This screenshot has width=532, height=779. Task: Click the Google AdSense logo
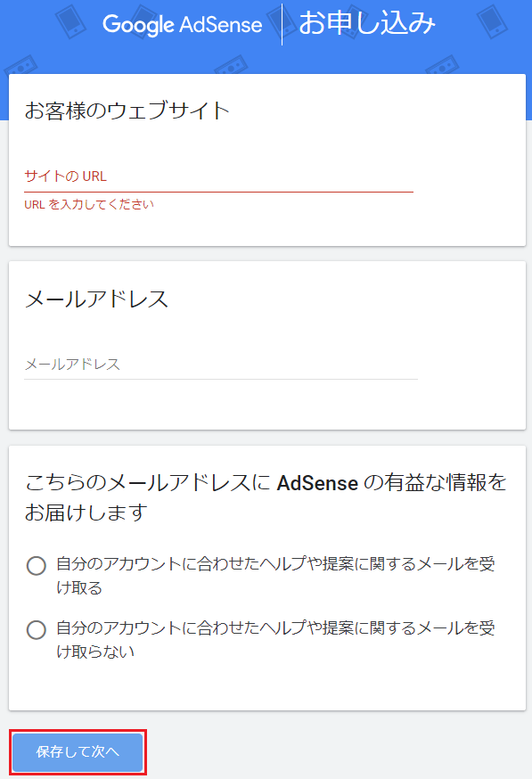pyautogui.click(x=183, y=24)
